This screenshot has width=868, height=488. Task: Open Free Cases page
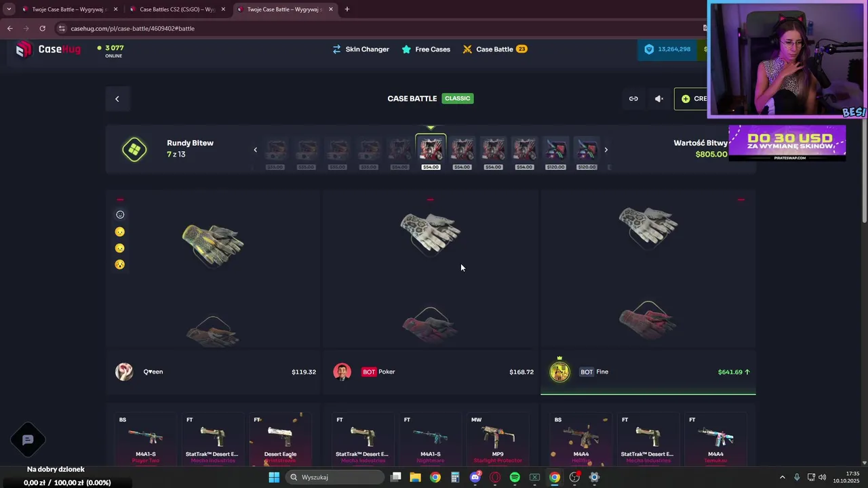tap(426, 49)
